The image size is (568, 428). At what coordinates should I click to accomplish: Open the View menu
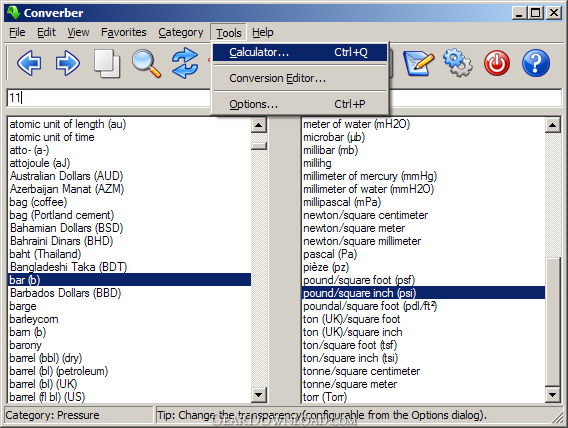(78, 32)
